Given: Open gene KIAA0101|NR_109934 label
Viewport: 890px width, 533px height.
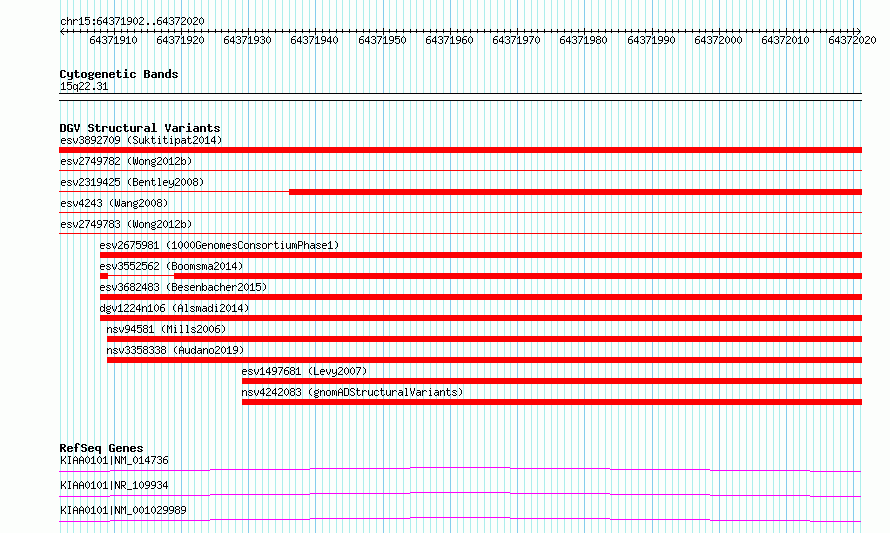Looking at the screenshot, I should [x=114, y=485].
